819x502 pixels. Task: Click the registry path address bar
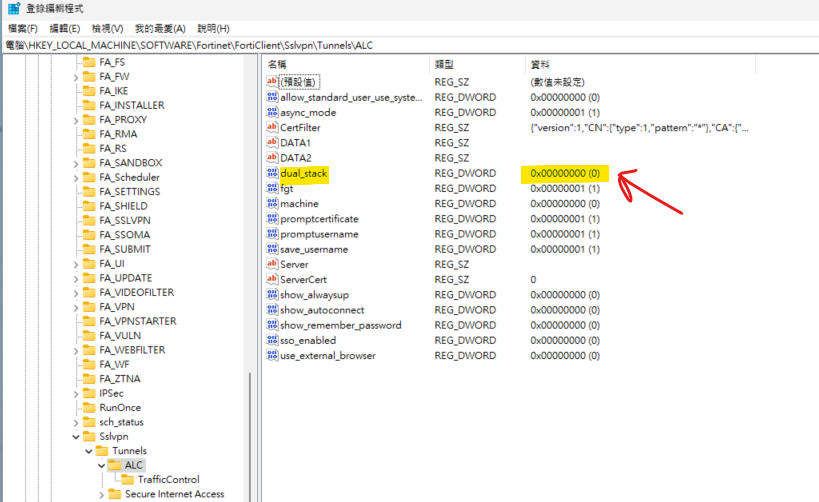[x=410, y=45]
